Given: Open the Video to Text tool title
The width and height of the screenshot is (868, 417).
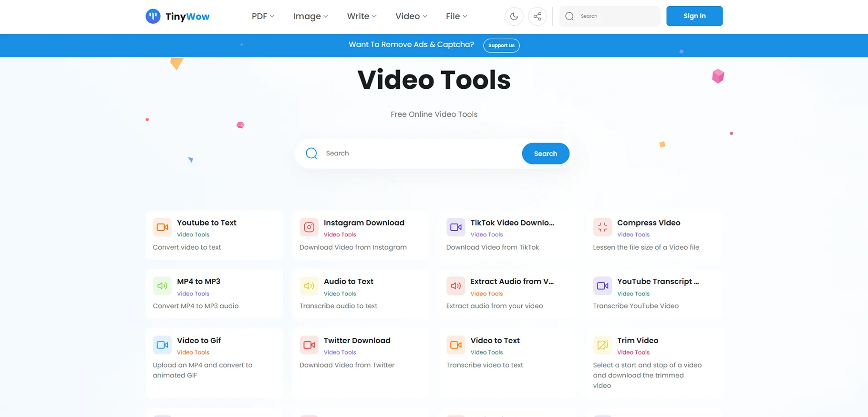Looking at the screenshot, I should (495, 340).
